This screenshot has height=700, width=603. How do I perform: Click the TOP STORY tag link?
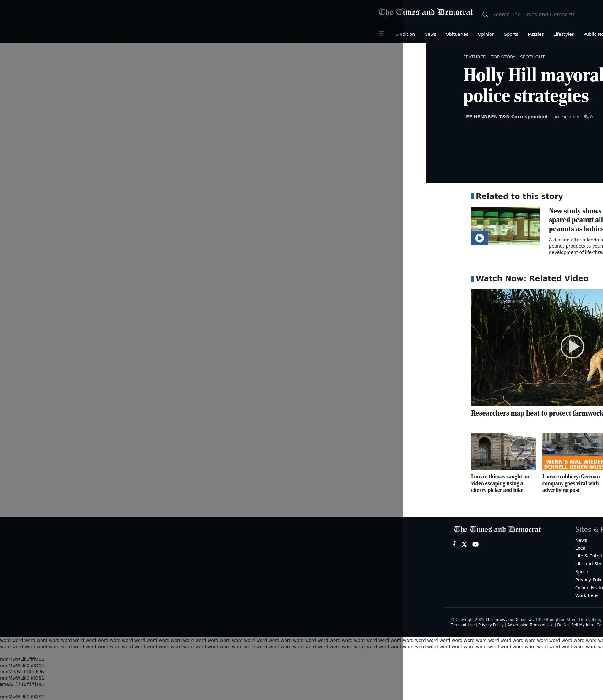point(503,57)
